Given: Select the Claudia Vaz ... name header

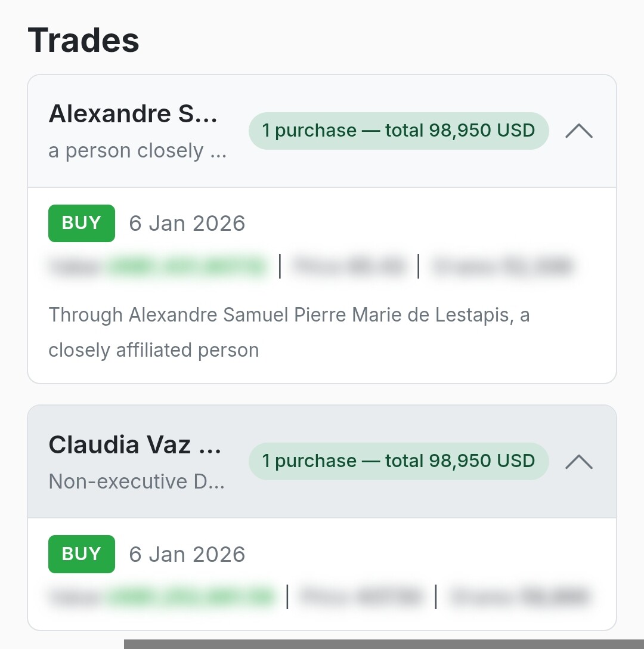Looking at the screenshot, I should click(x=135, y=444).
